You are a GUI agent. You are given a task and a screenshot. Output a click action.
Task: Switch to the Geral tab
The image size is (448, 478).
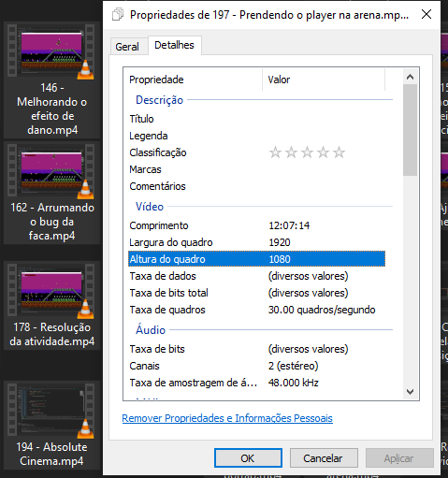[127, 47]
